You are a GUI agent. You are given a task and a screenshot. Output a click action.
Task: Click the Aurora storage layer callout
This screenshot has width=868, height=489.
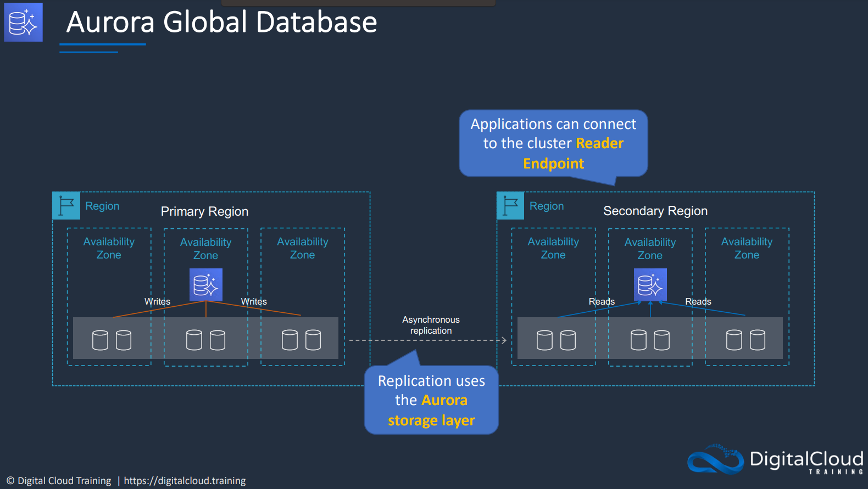pos(431,400)
